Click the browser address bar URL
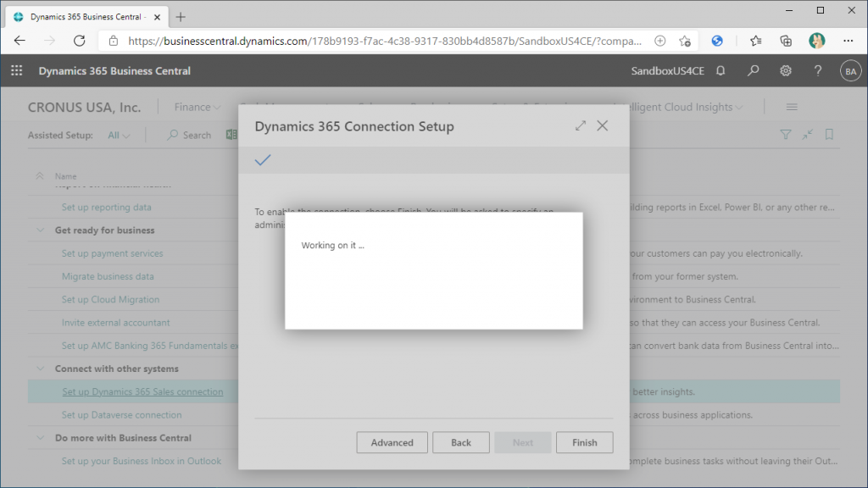The image size is (868, 488). pyautogui.click(x=385, y=41)
